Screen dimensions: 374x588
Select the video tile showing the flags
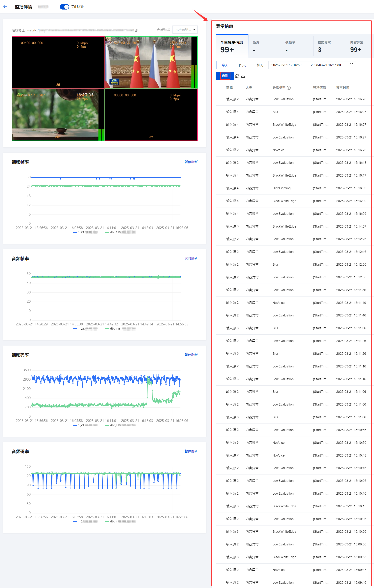(151, 62)
